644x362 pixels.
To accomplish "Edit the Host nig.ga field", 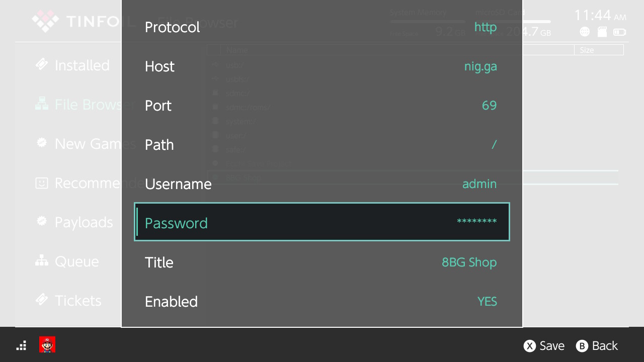I will [322, 66].
